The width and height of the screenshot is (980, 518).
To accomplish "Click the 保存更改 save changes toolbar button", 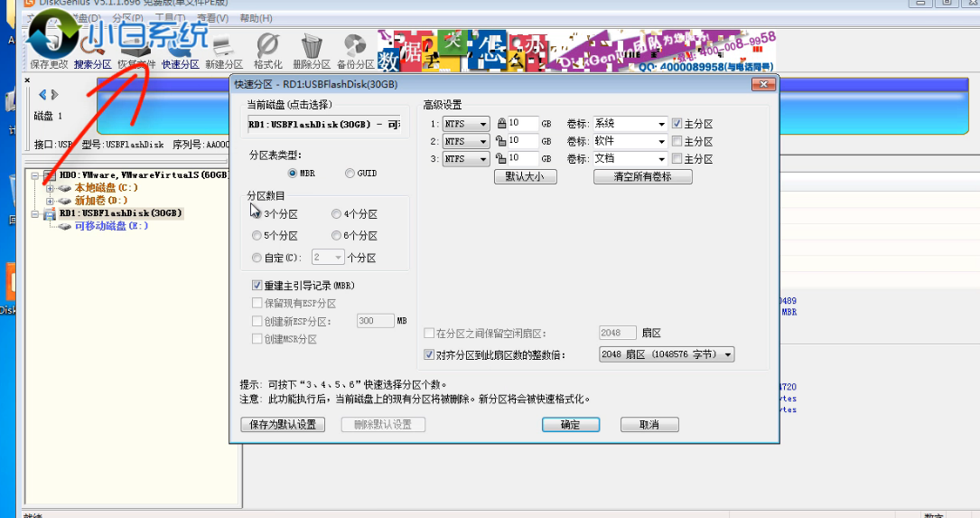I will coord(49,51).
